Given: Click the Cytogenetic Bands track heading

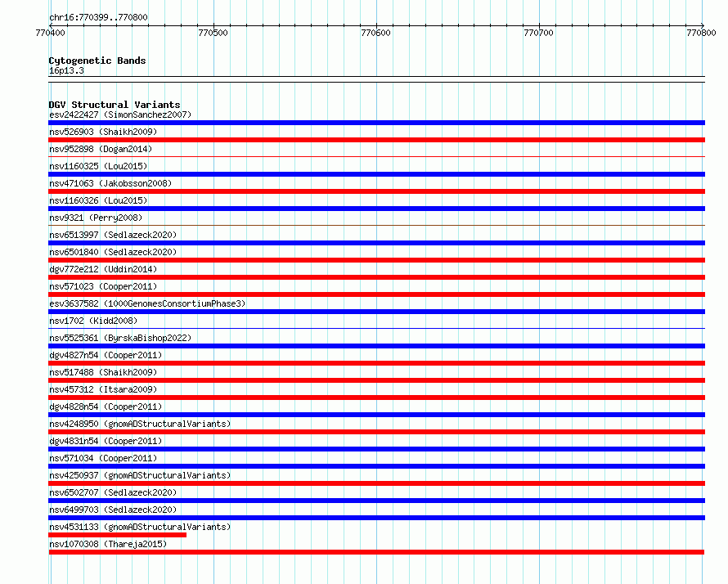Looking at the screenshot, I should click(x=97, y=61).
